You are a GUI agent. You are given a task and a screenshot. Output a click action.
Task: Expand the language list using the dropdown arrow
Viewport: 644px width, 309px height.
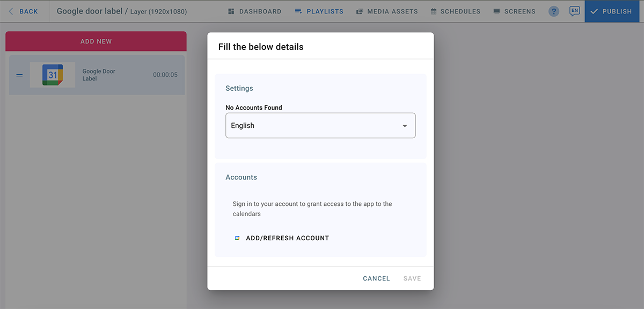pyautogui.click(x=405, y=126)
